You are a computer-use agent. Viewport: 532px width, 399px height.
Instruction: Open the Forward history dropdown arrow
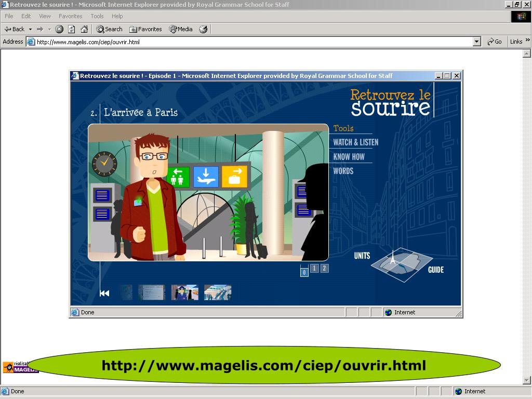click(49, 29)
